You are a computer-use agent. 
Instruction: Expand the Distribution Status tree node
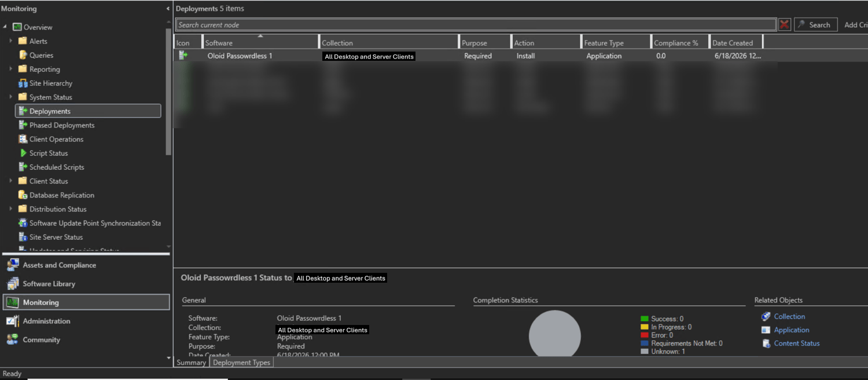(10, 209)
